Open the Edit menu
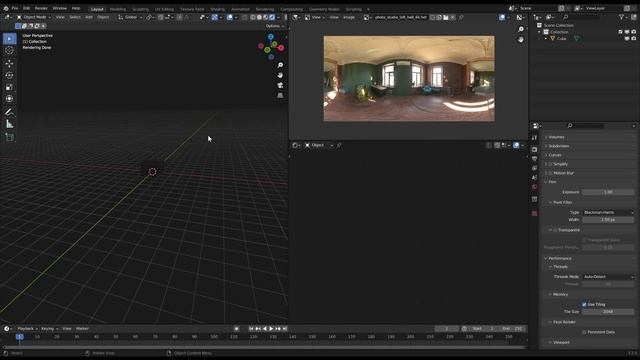This screenshot has width=640, height=360. [27, 8]
